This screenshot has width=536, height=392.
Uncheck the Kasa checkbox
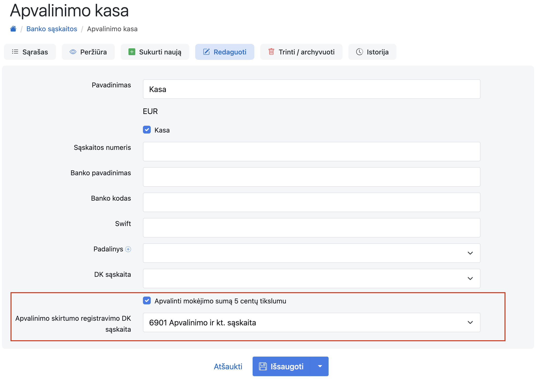click(147, 130)
